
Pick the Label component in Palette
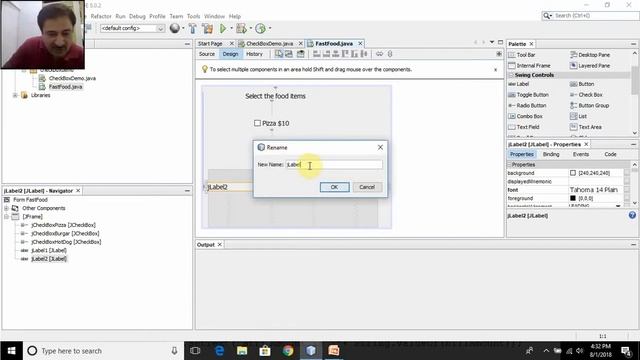pyautogui.click(x=519, y=84)
